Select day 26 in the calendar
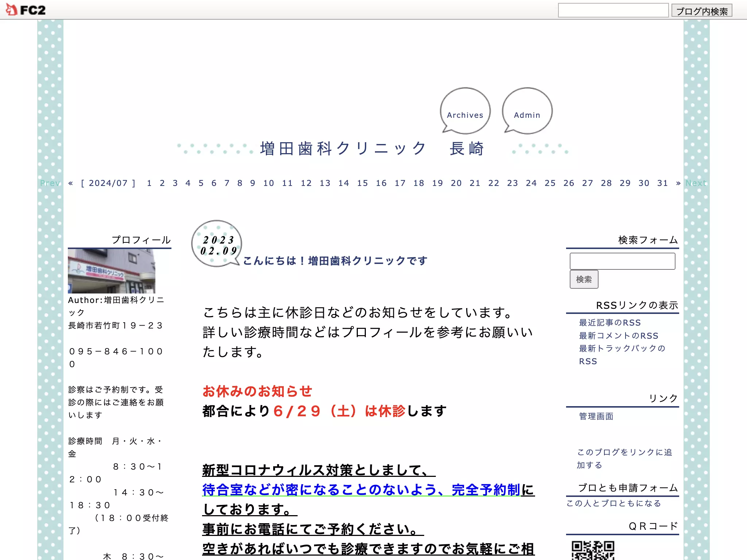Screen dimensions: 747x560 click(569, 183)
